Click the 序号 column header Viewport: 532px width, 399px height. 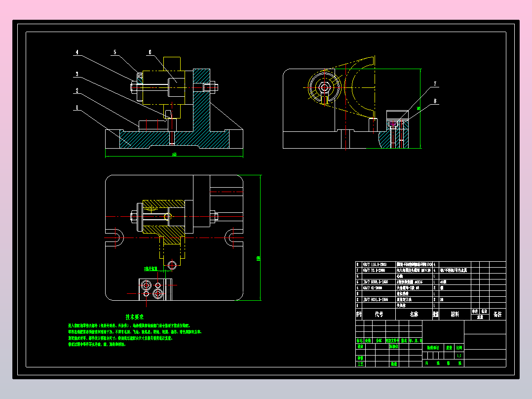coord(359,315)
